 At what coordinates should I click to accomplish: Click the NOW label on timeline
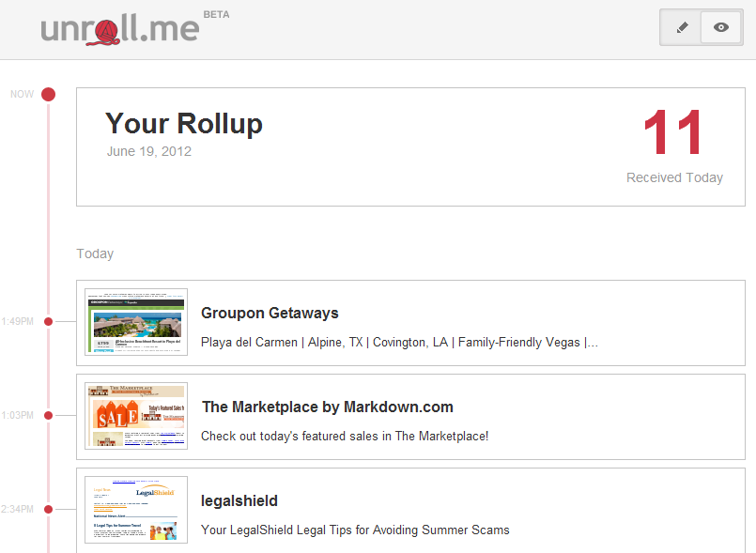click(x=23, y=94)
